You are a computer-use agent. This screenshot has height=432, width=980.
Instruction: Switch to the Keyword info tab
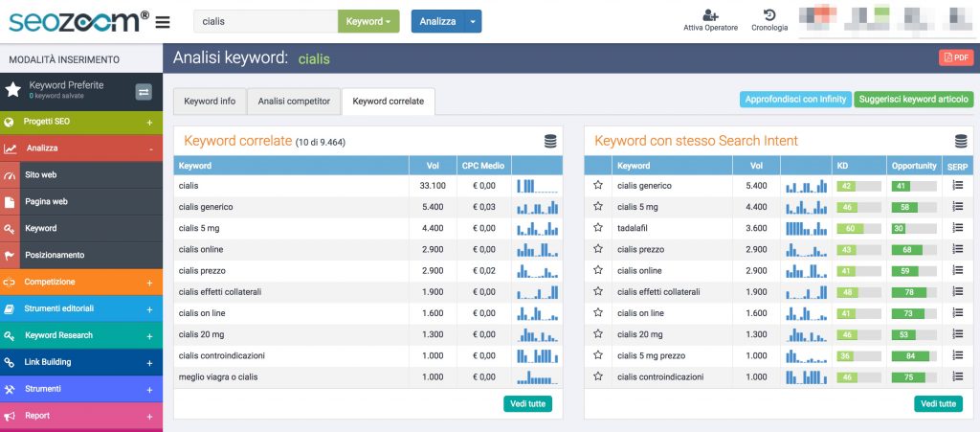(x=210, y=102)
